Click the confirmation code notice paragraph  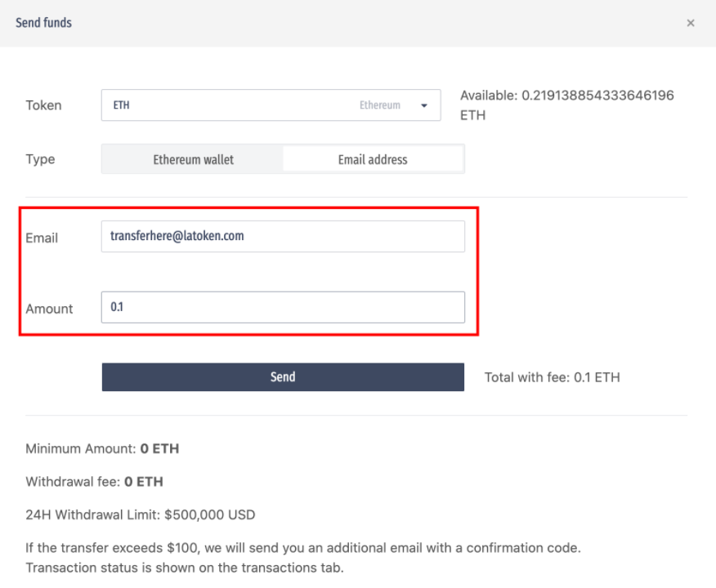tap(303, 558)
